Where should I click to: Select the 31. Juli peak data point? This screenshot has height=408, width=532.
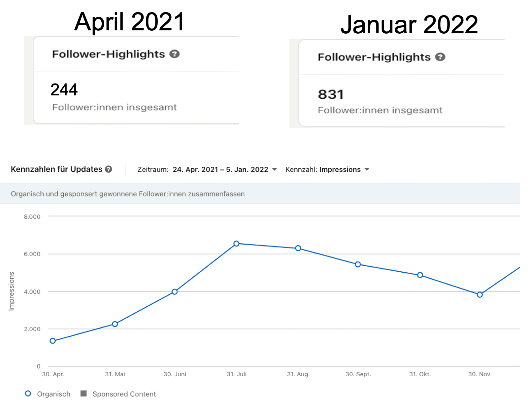click(x=236, y=244)
